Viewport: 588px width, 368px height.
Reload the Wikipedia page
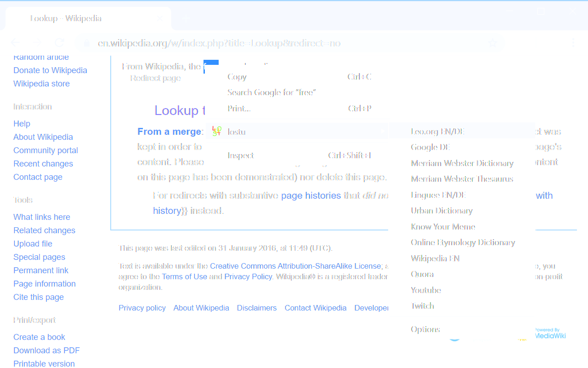coord(59,43)
